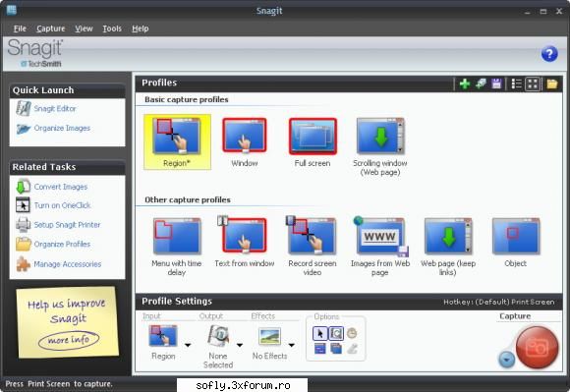Switch Profiles to list view

pyautogui.click(x=516, y=84)
